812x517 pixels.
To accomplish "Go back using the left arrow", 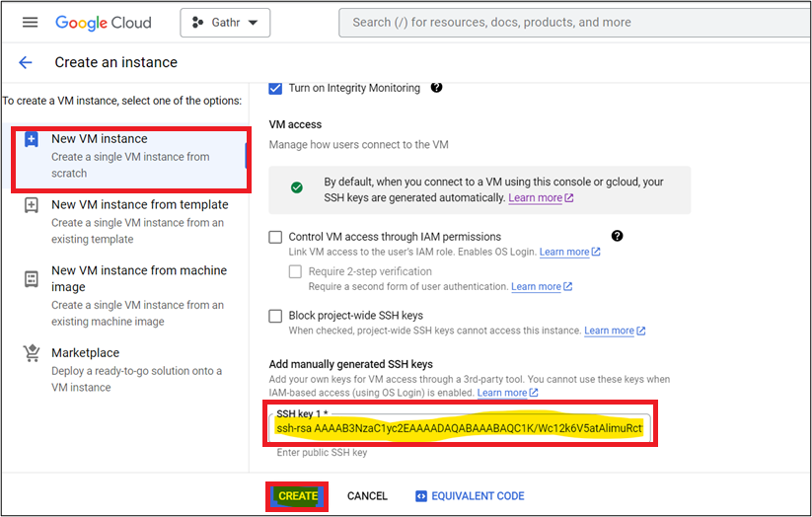I will (x=26, y=62).
